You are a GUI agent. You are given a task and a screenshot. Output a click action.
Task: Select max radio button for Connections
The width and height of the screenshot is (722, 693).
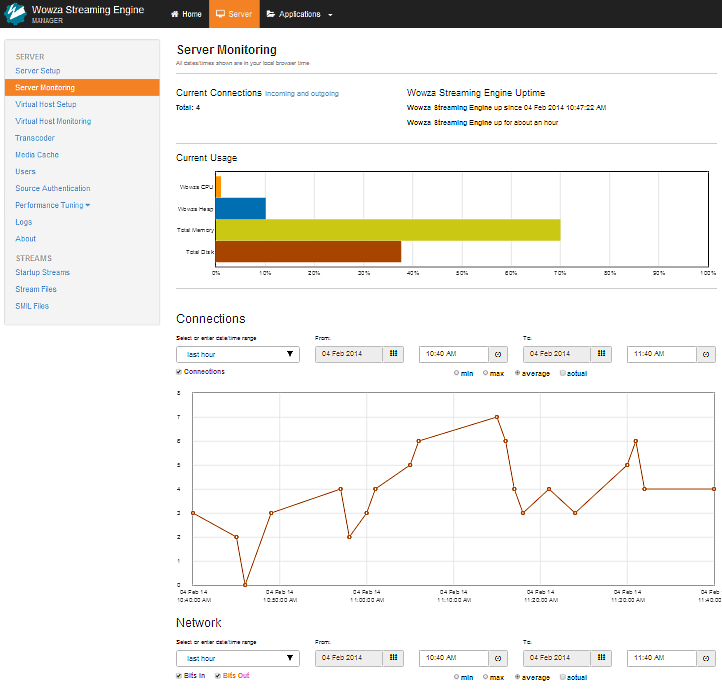click(486, 373)
